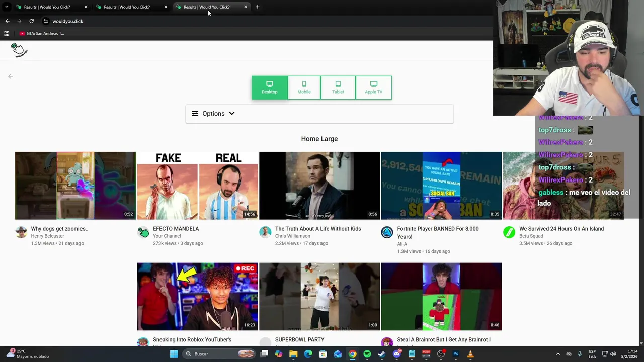Image resolution: width=644 pixels, height=362 pixels.
Task: Open Google Chrome taskbar icon
Action: tap(352, 354)
